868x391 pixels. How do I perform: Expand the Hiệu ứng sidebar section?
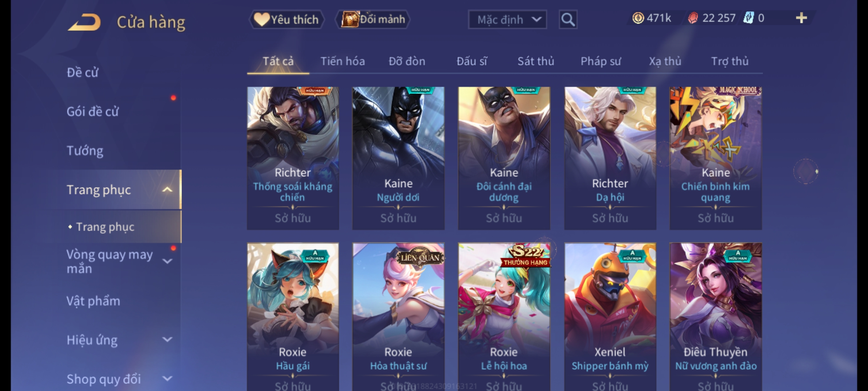[167, 340]
